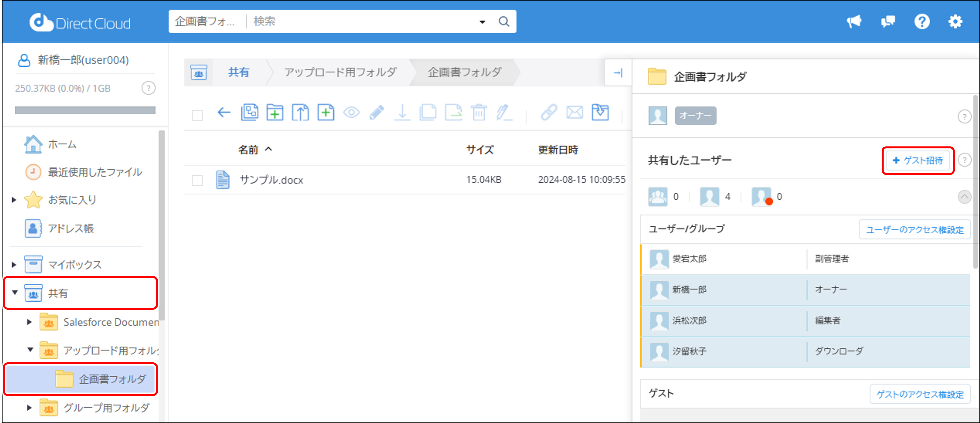980x423 pixels.
Task: Open アドレス帳 in the sidebar
Action: pyautogui.click(x=59, y=229)
